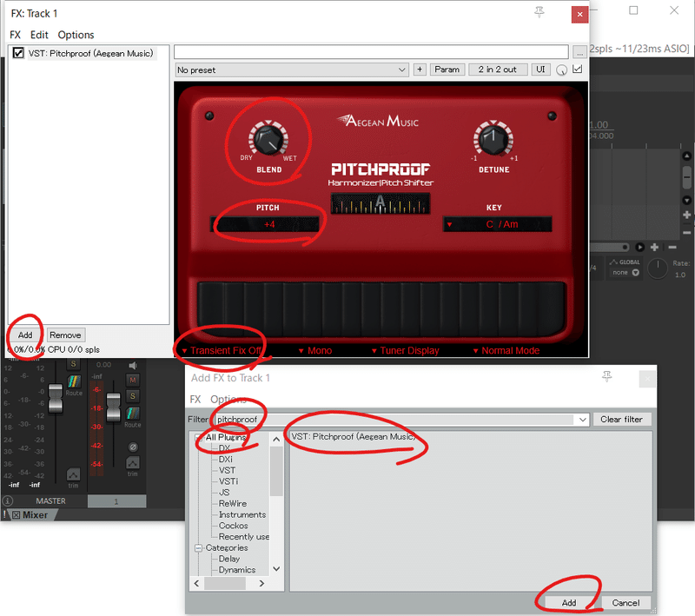
Task: Click the Remove button in FX window
Action: [x=65, y=335]
